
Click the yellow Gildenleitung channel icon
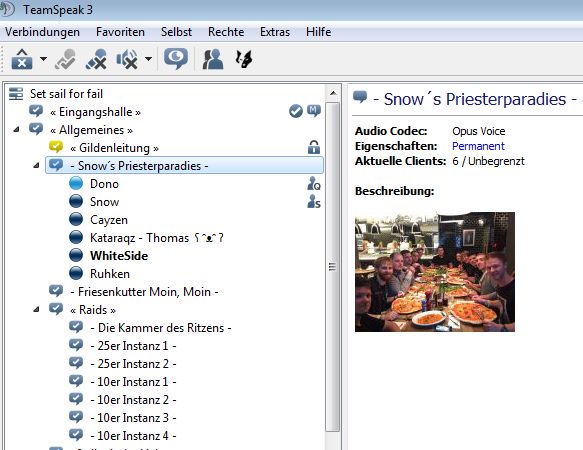pos(56,147)
